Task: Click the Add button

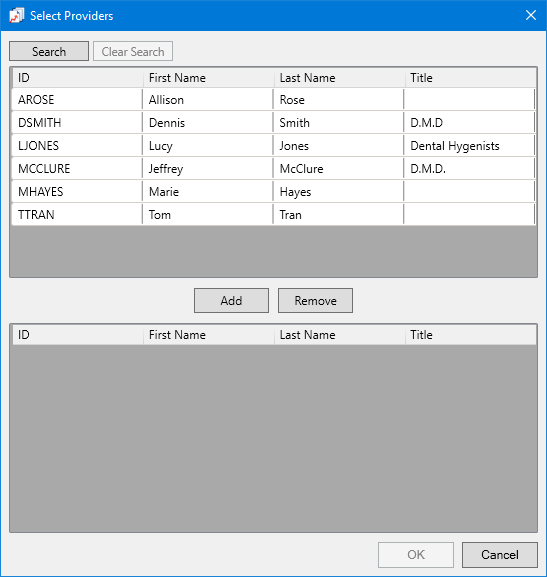Action: click(x=232, y=301)
